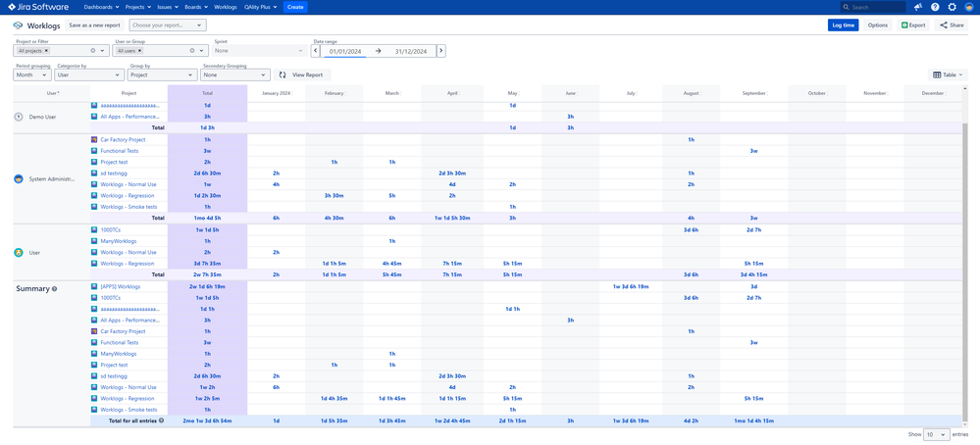Click the Log time button
The image size is (980, 445).
tap(843, 25)
